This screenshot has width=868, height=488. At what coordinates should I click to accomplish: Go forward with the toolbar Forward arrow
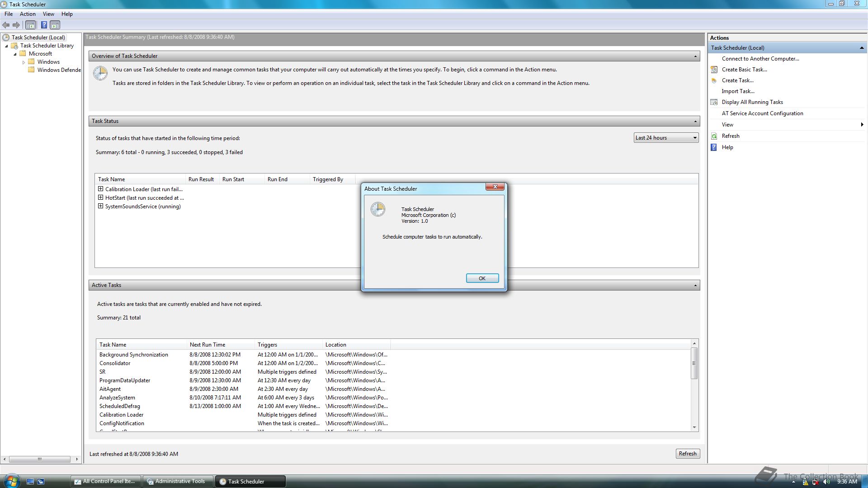[16, 25]
